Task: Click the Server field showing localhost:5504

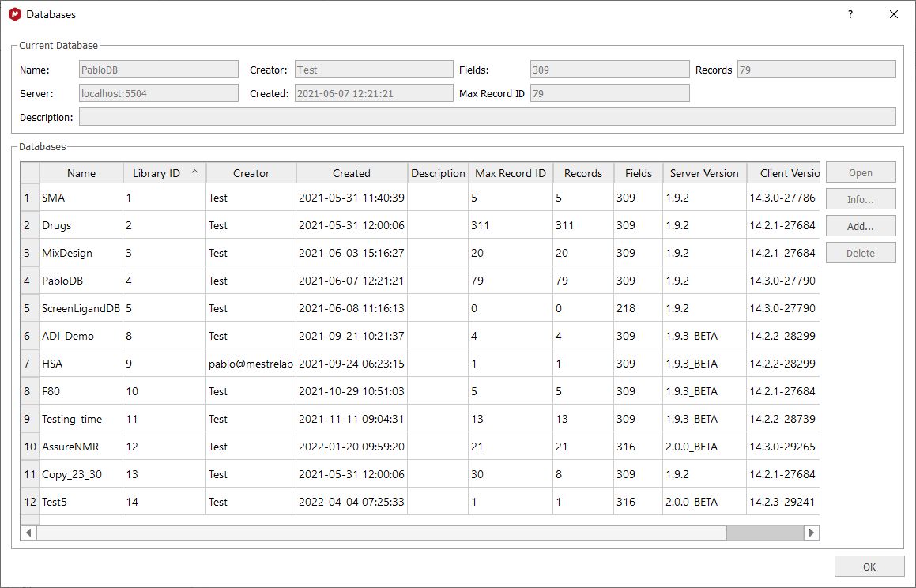Action: 159,93
